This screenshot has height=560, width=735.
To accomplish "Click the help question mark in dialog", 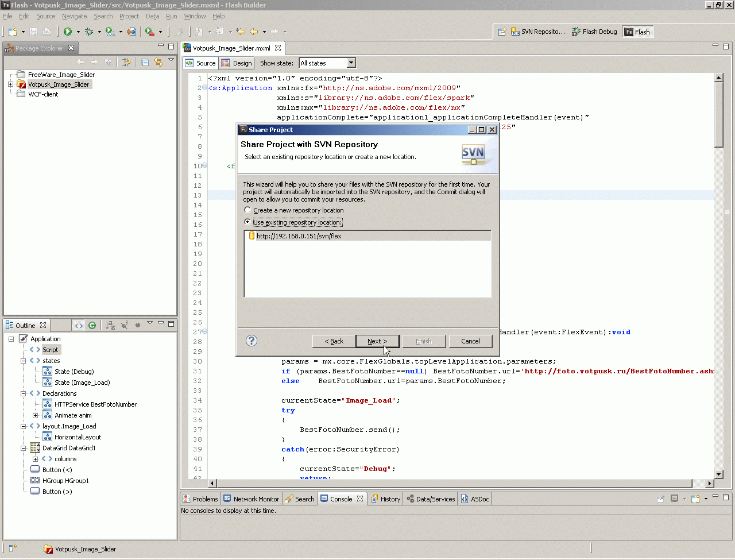I will coord(251,341).
